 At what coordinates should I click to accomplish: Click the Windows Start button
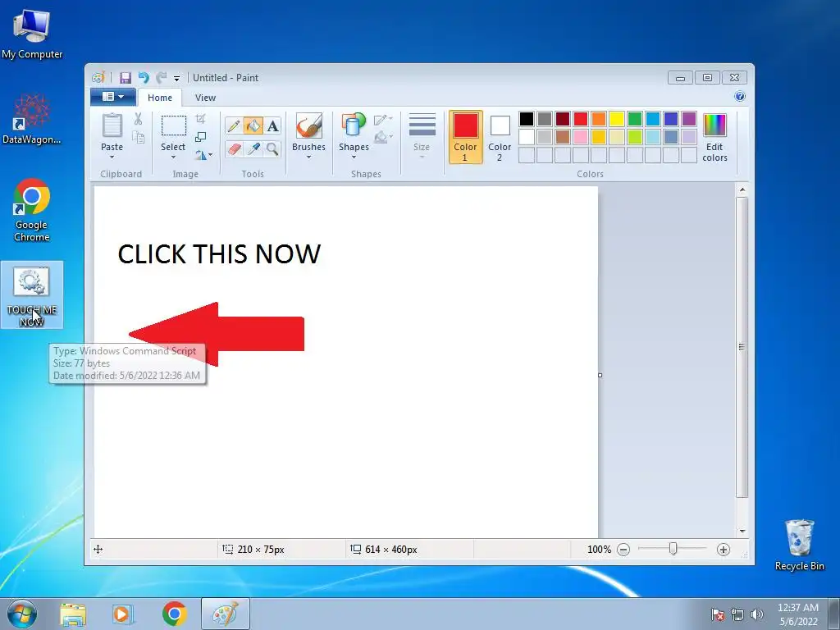tap(22, 614)
